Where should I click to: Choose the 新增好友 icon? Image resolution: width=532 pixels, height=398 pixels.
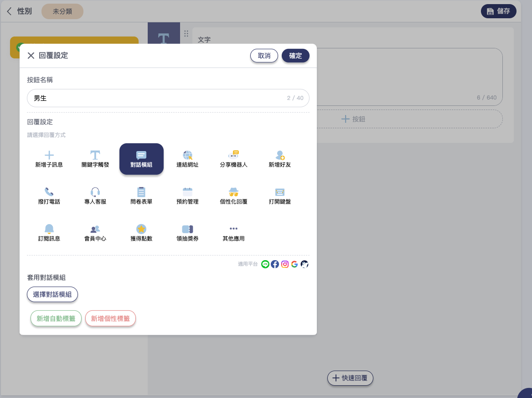click(x=280, y=156)
